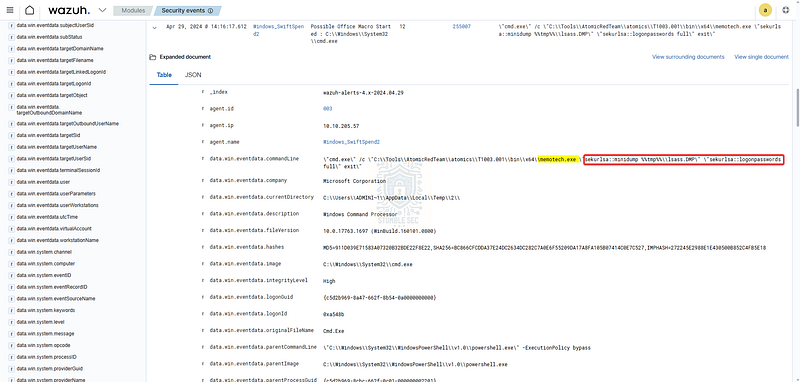Open View surrounding documents link

point(688,57)
